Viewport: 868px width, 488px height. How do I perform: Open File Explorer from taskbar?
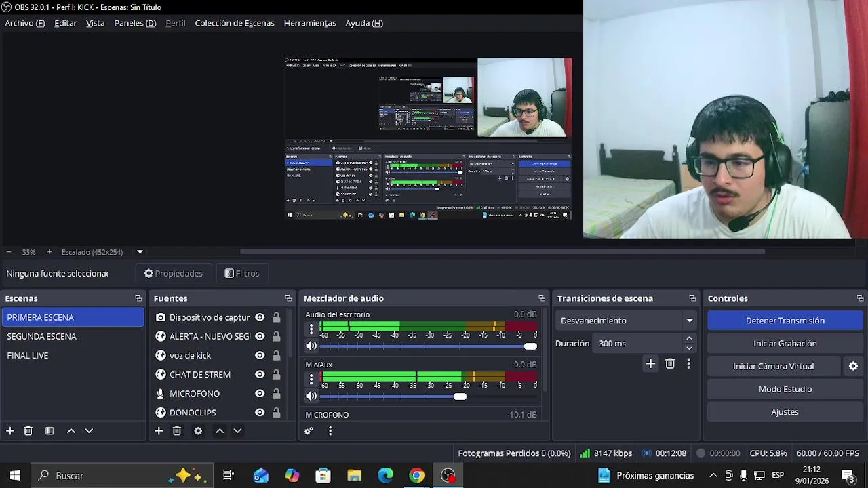coord(354,476)
